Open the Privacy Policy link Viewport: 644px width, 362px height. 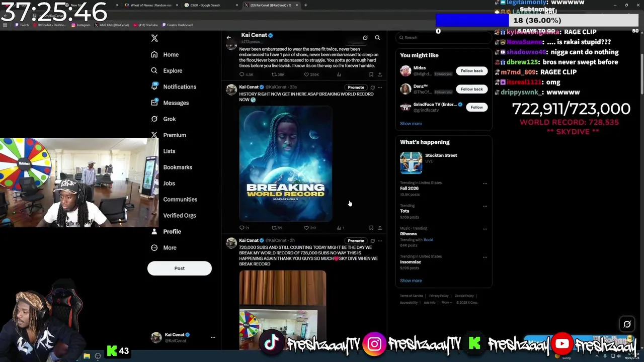[439, 296]
